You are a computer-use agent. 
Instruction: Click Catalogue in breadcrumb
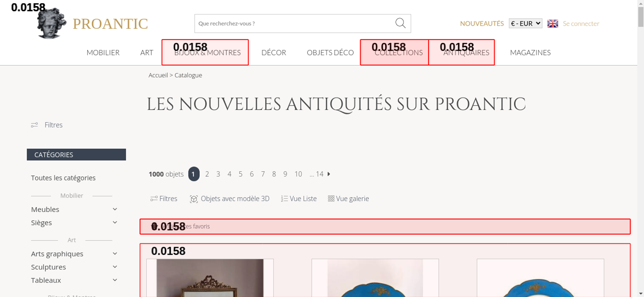tap(188, 75)
